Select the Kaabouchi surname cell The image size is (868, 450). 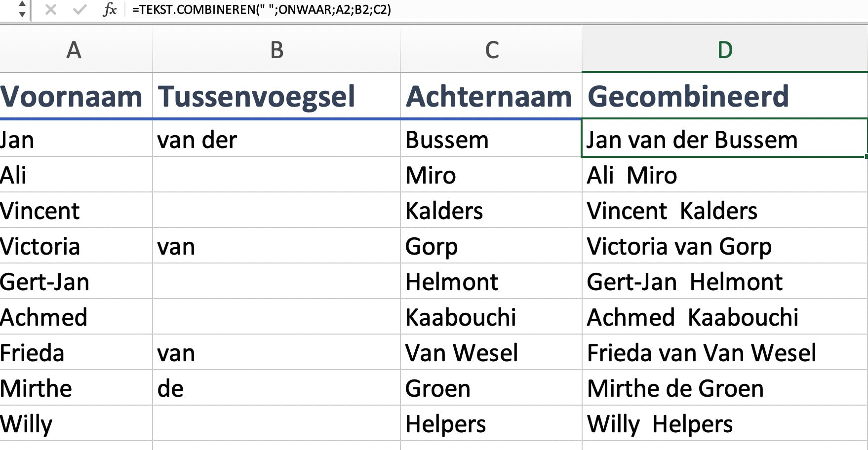coord(461,317)
